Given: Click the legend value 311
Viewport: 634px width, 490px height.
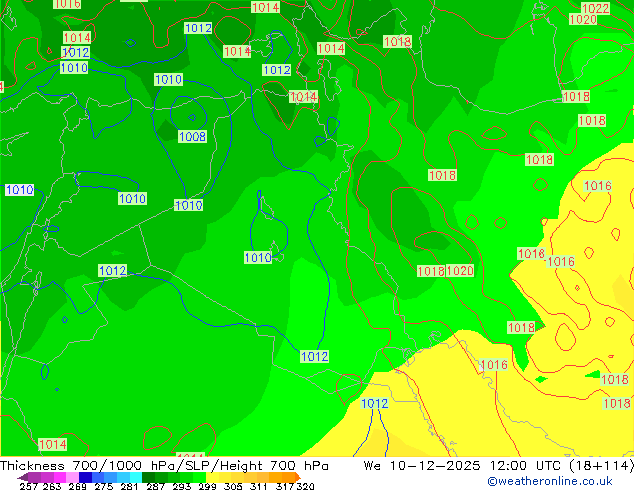Looking at the screenshot, I should (259, 486).
